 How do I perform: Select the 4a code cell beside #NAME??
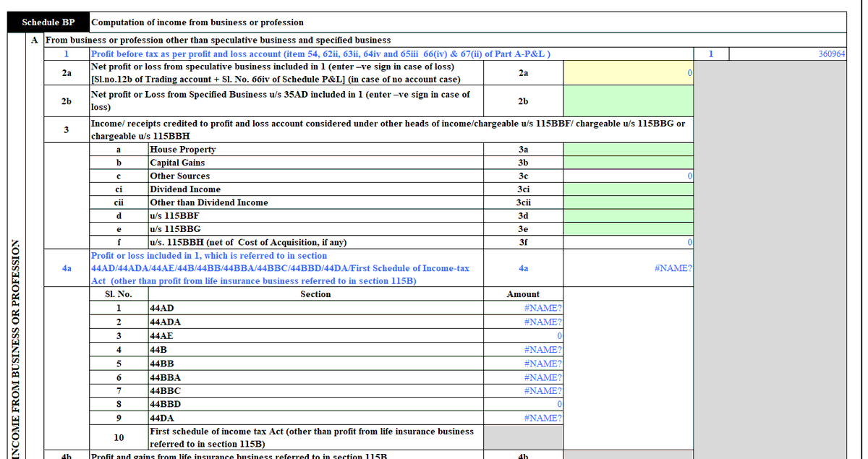523,268
